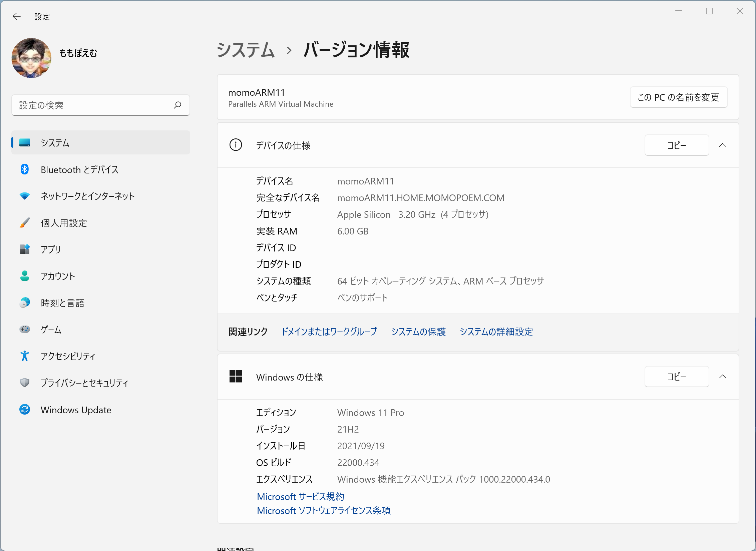The width and height of the screenshot is (756, 551).
Task: Click the アプリ icon in sidebar
Action: pos(25,249)
